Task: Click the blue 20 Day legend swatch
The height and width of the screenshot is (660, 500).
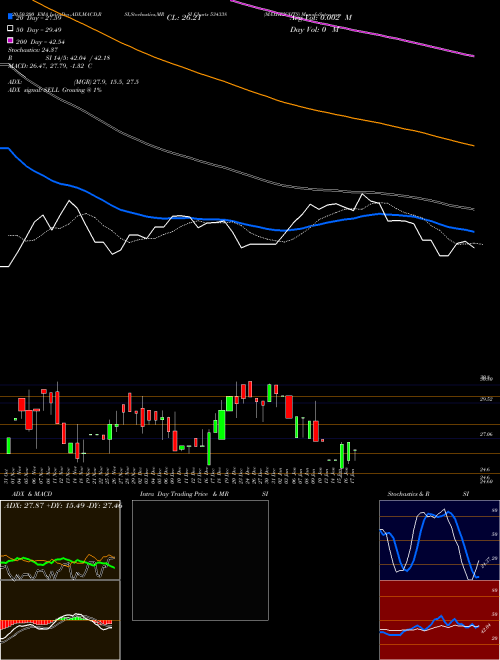Action: click(10, 17)
